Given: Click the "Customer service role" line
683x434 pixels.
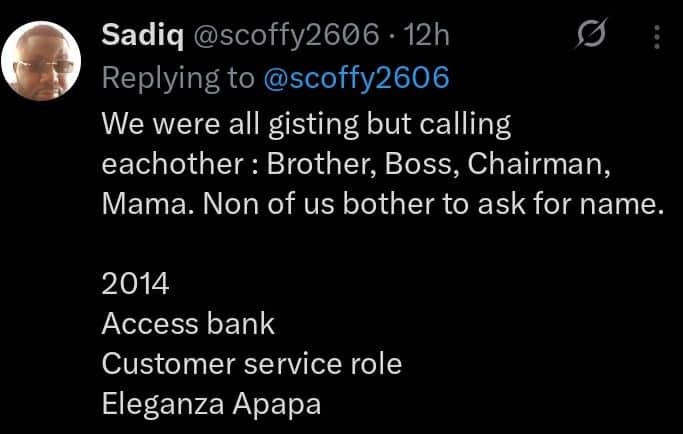Looking at the screenshot, I should pyautogui.click(x=251, y=363).
